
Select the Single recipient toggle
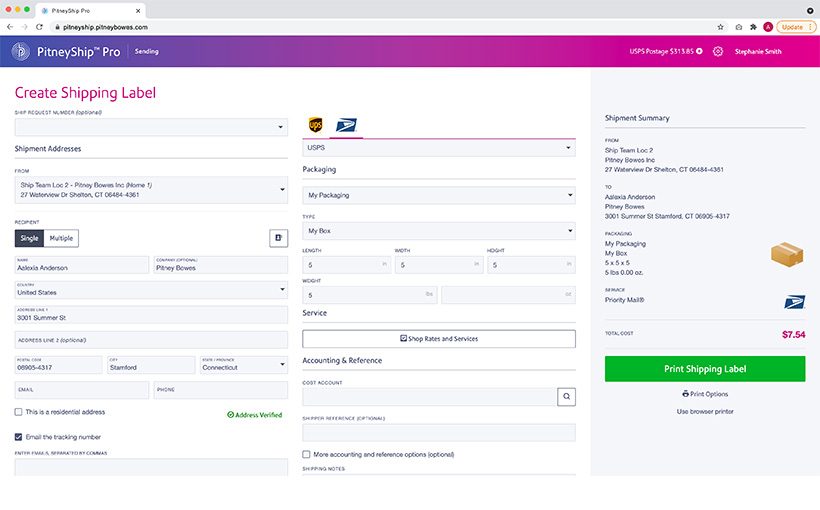tap(29, 238)
